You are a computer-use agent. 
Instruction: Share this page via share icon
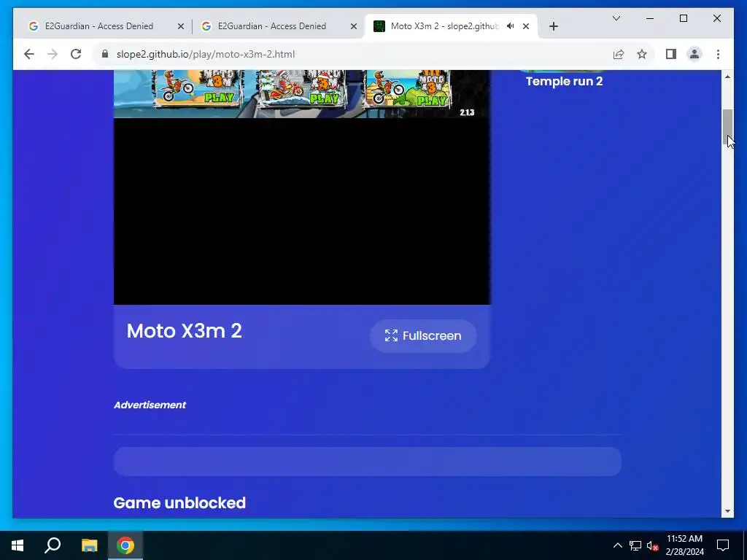[x=619, y=54]
